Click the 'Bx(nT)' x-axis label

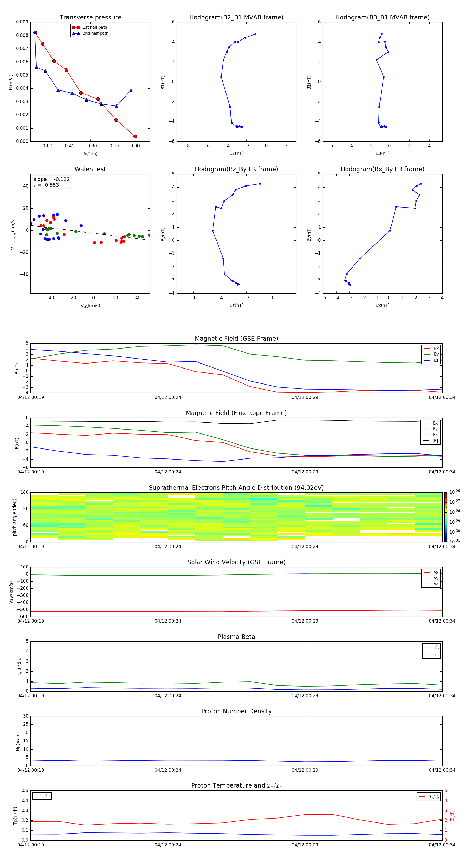(382, 305)
